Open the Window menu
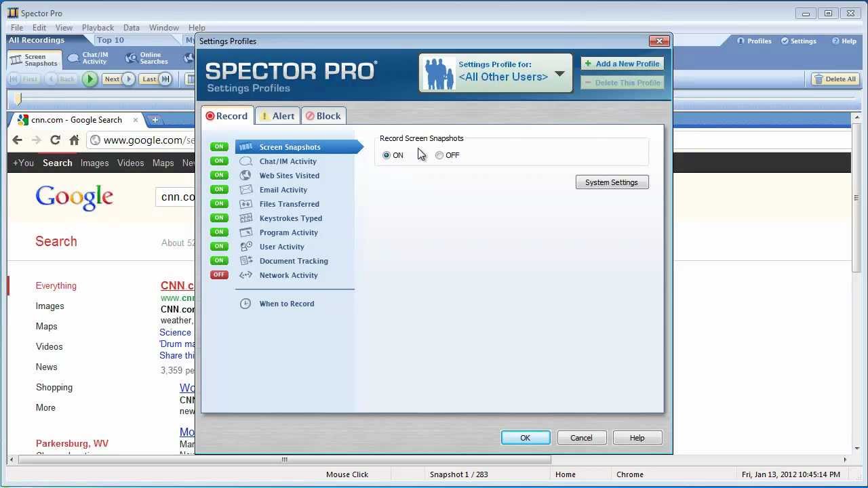 (x=164, y=28)
